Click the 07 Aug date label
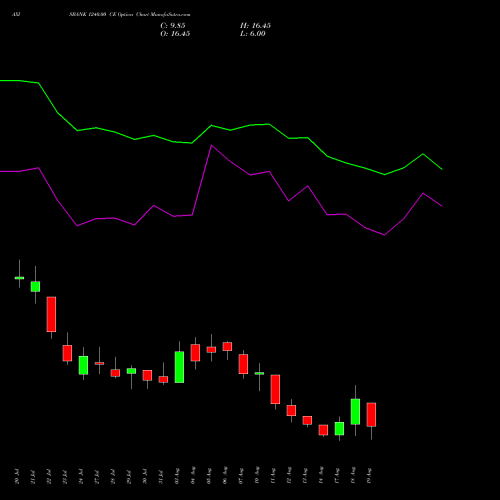 coord(241,476)
